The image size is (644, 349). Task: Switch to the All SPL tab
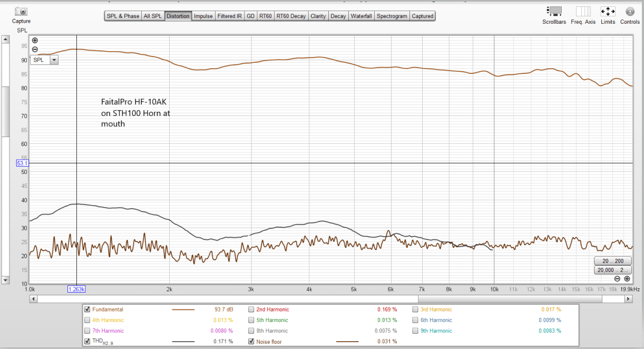[153, 16]
